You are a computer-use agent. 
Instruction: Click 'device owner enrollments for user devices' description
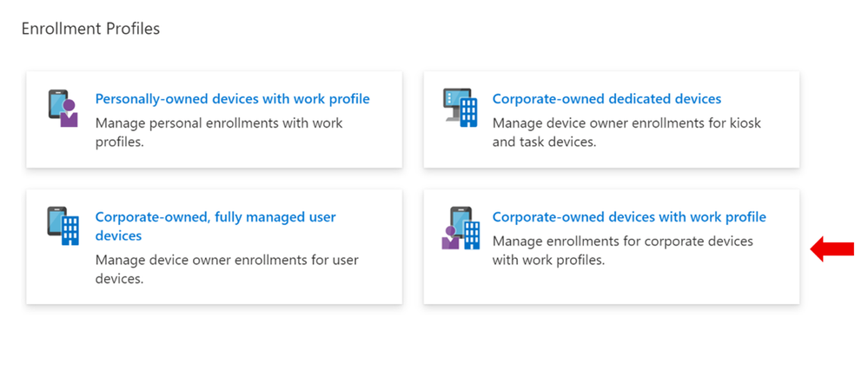[227, 268]
